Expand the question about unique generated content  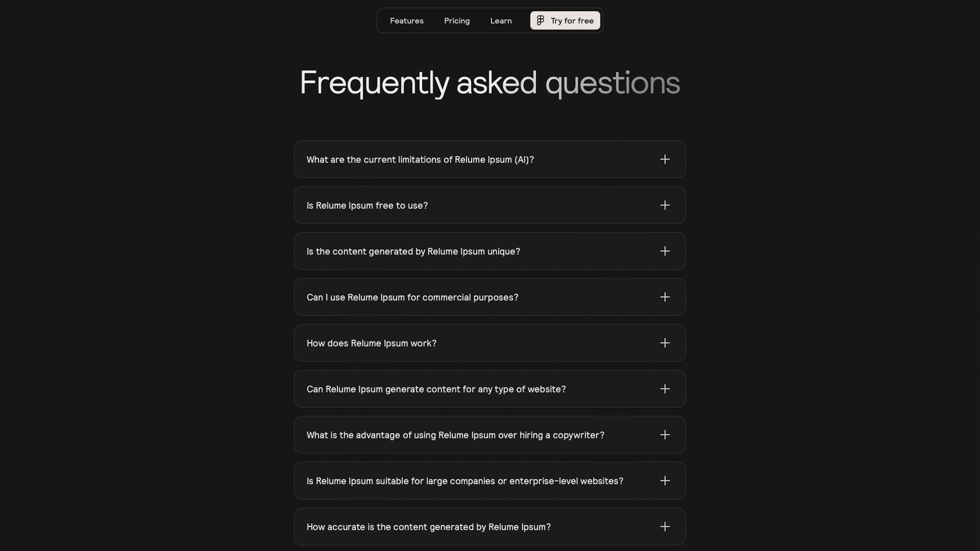(x=413, y=252)
